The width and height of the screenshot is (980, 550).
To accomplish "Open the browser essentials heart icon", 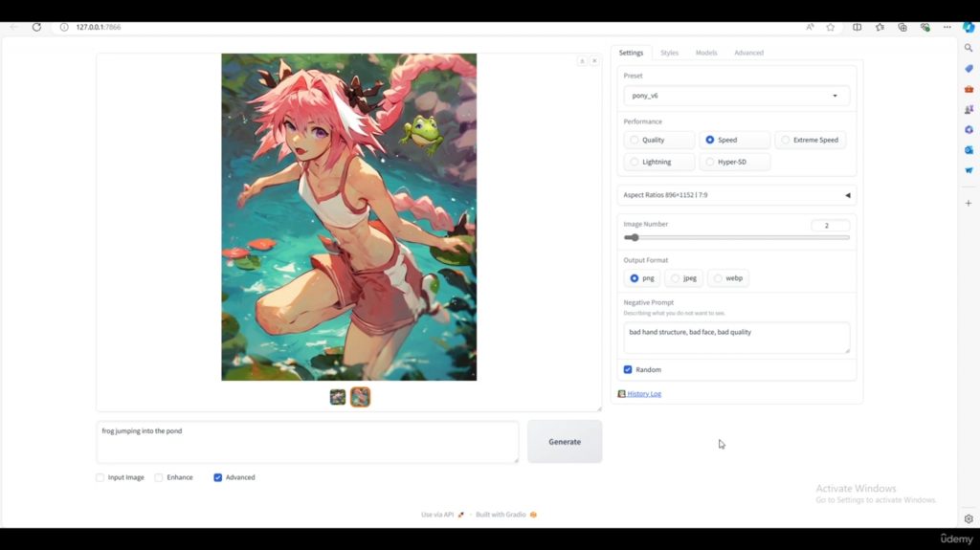I will (x=925, y=27).
